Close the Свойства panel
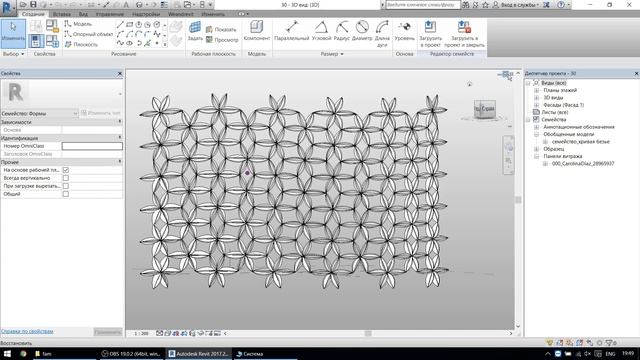Screen dimensions: 640x360 [120, 73]
